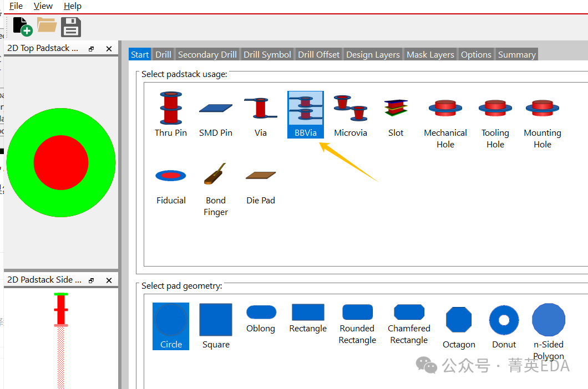Screen dimensions: 588x389
Task: Select BBVia padstack usage
Action: 306,115
